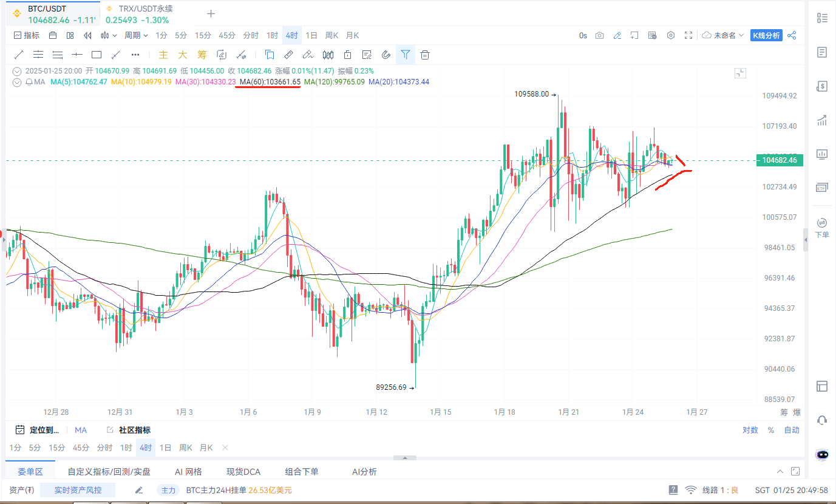Toggle logarithmic scale (对数)
This screenshot has width=836, height=504.
pos(750,430)
